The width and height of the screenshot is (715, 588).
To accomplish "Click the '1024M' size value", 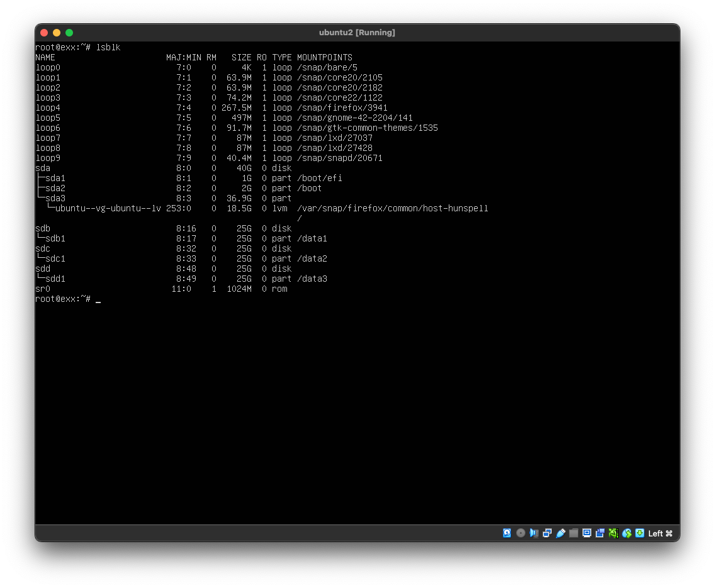I will click(x=239, y=289).
